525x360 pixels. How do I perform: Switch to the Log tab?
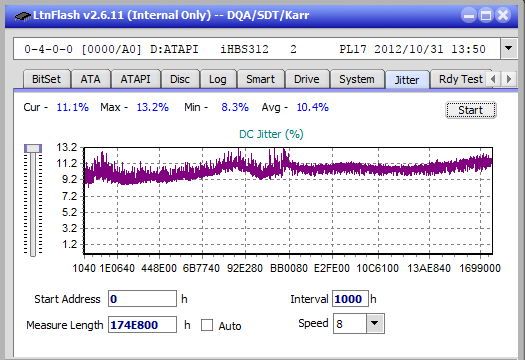[x=218, y=79]
